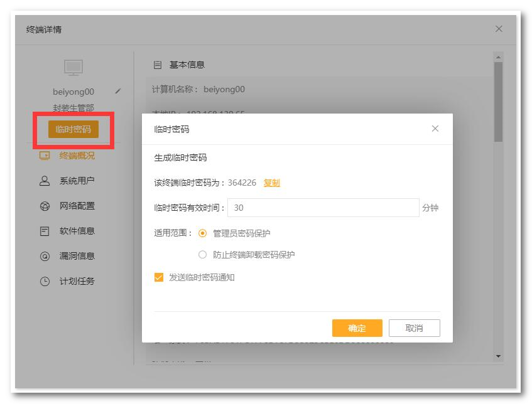The height and width of the screenshot is (404, 532).
Task: Click the 基本信息 section icon
Action: 158,65
